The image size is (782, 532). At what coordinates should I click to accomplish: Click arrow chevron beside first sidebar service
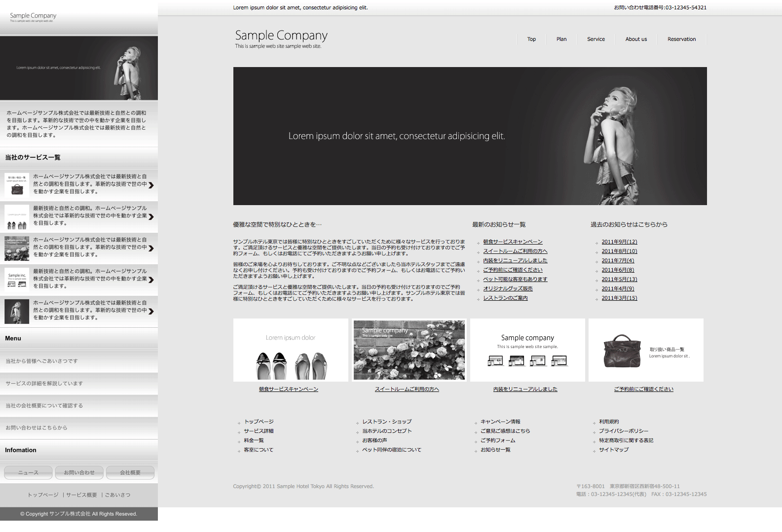pyautogui.click(x=151, y=185)
